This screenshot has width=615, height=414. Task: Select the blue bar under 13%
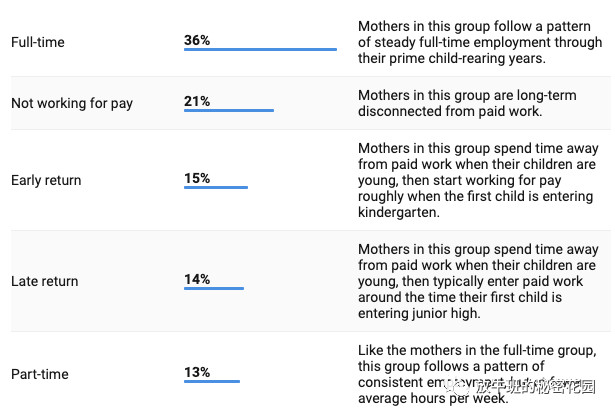point(212,381)
